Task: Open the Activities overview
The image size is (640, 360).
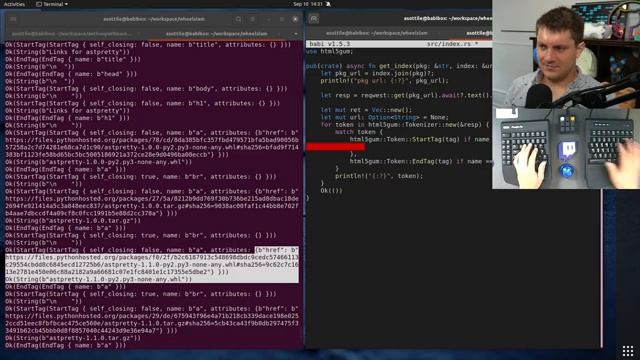Action: pyautogui.click(x=14, y=4)
